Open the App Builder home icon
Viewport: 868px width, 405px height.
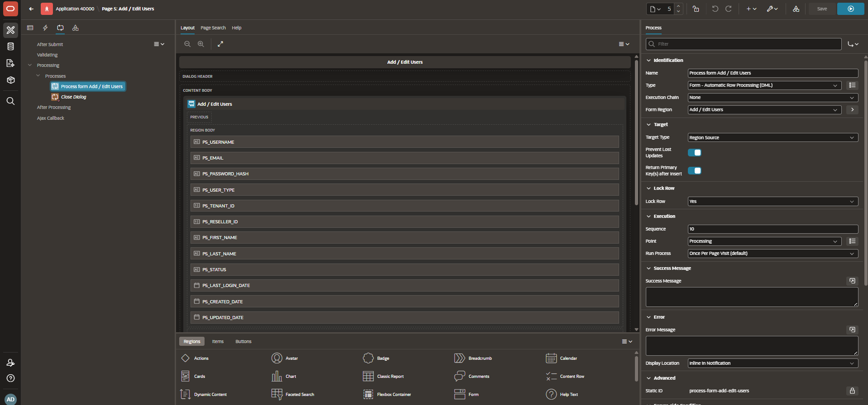10,30
